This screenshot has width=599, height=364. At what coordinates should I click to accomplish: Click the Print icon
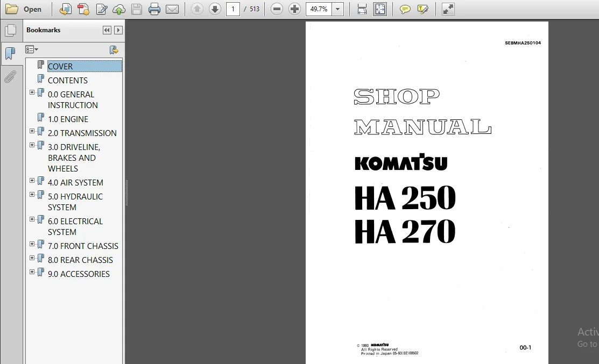pyautogui.click(x=154, y=9)
